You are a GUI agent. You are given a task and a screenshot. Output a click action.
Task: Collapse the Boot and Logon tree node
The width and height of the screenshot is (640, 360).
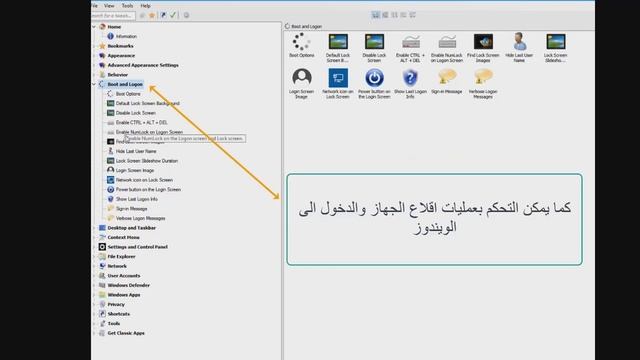pos(94,84)
